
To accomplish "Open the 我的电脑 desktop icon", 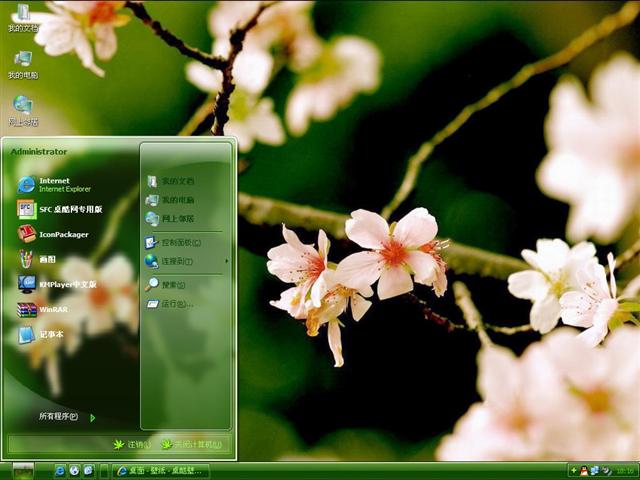I will pos(23,64).
